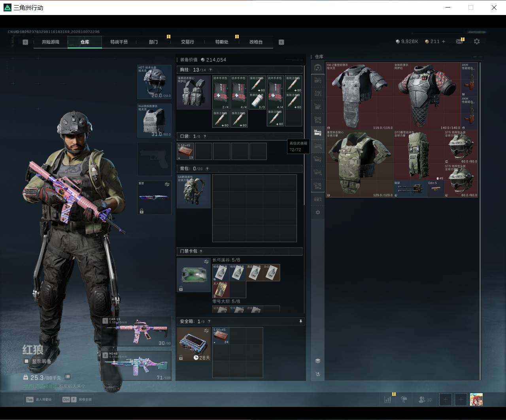The image size is (506, 420).
Task: Select the highlighted 高级武器箱 storage tab
Action: click(x=318, y=133)
